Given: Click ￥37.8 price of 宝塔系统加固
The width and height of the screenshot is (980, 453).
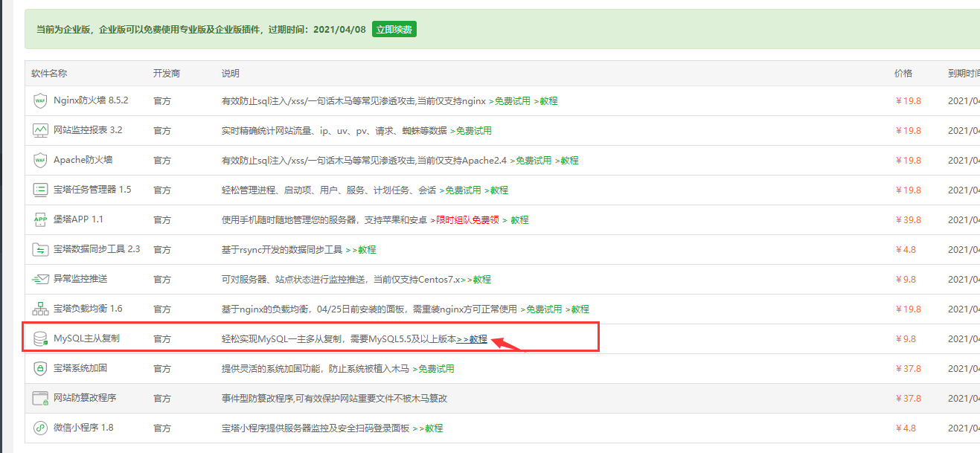Looking at the screenshot, I should tap(908, 368).
